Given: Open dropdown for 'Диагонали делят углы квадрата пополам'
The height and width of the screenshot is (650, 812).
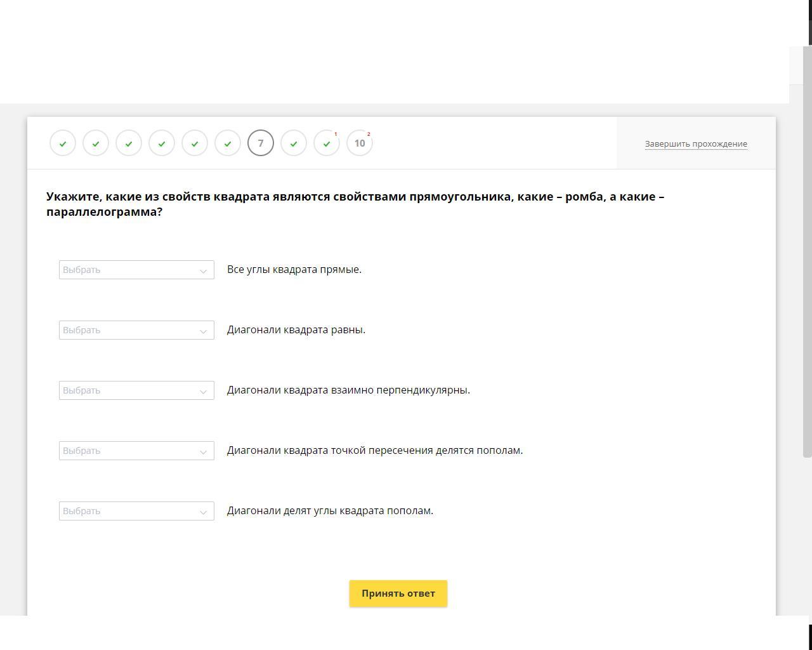Looking at the screenshot, I should point(136,511).
